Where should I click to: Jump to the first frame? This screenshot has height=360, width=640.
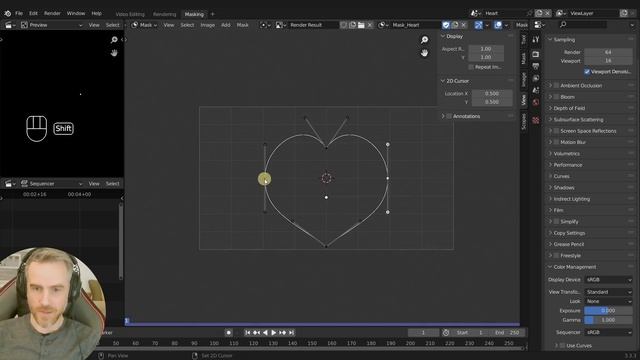click(x=247, y=333)
